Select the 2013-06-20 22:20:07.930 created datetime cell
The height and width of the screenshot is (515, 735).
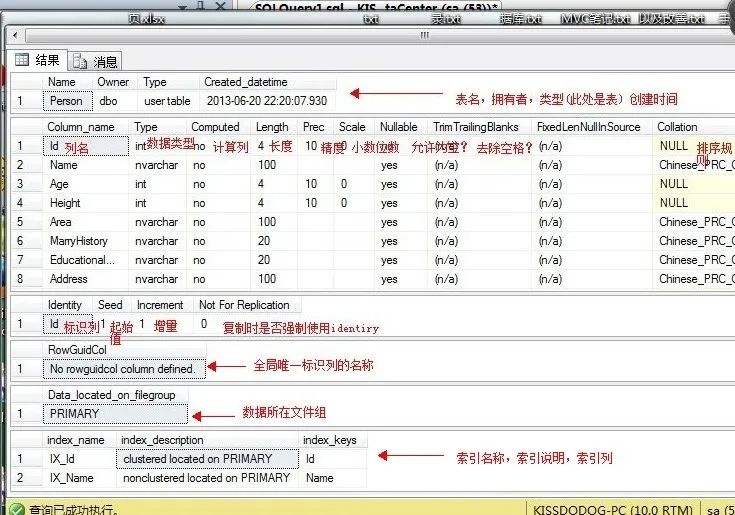click(x=267, y=101)
